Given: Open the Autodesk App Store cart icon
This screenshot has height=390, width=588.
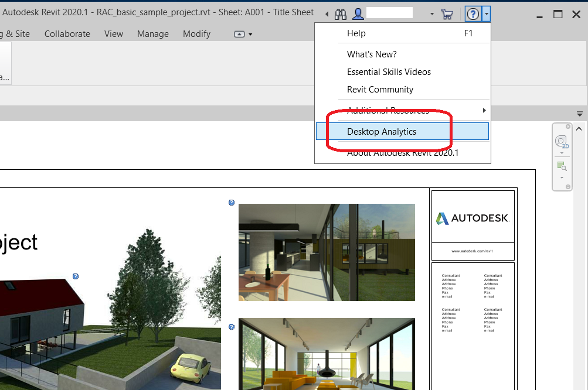Looking at the screenshot, I should point(447,13).
